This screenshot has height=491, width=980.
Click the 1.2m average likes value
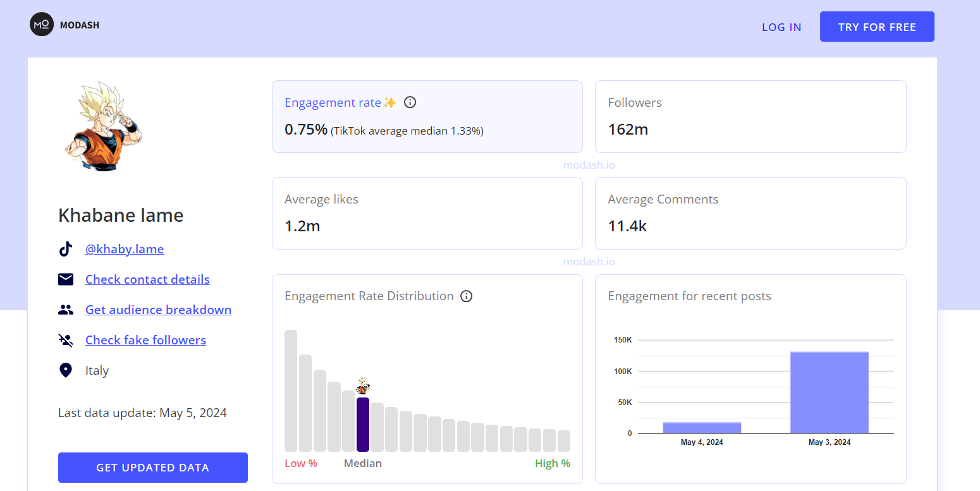click(302, 226)
